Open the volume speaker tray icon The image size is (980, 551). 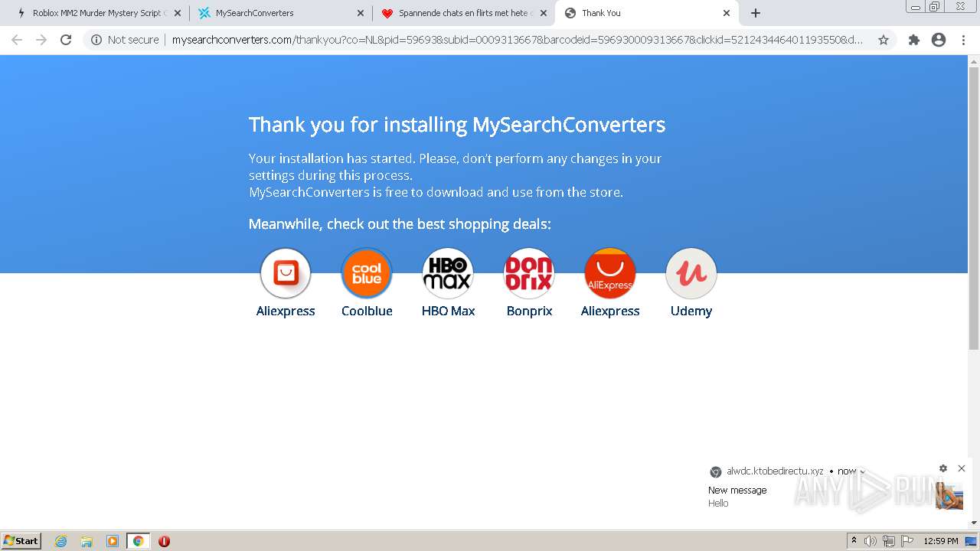pos(871,541)
